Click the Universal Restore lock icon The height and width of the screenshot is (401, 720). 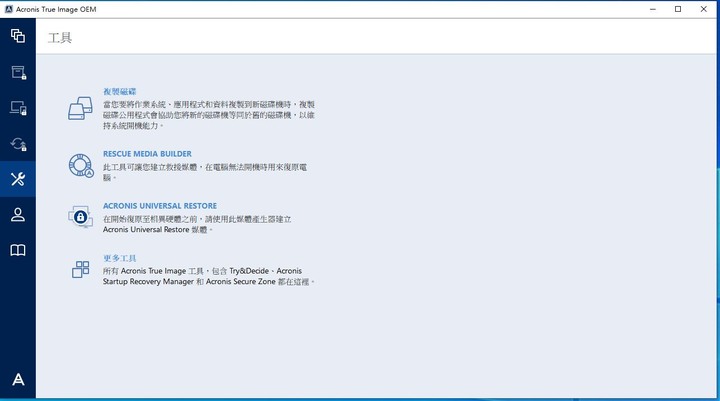pos(80,217)
